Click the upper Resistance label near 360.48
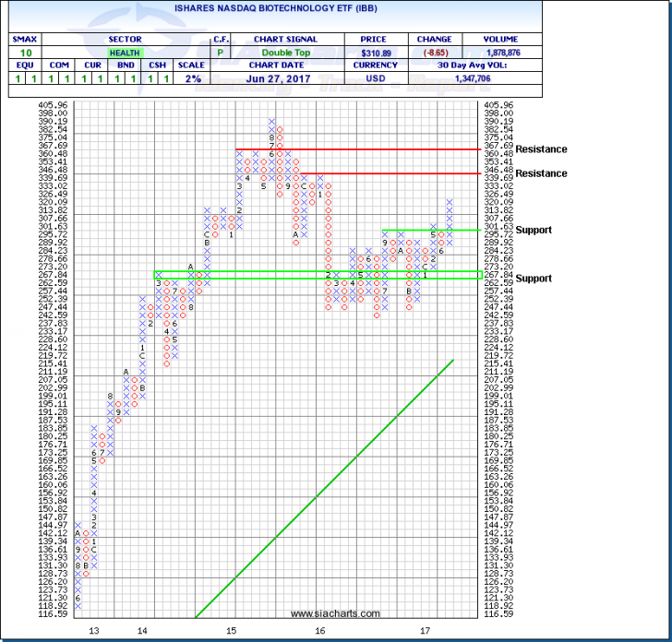 (x=541, y=149)
